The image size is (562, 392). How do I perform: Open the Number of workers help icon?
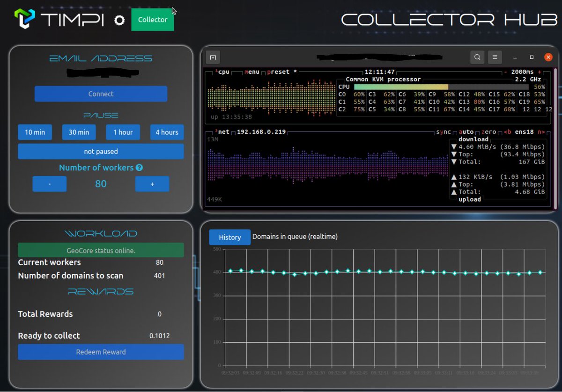(139, 167)
